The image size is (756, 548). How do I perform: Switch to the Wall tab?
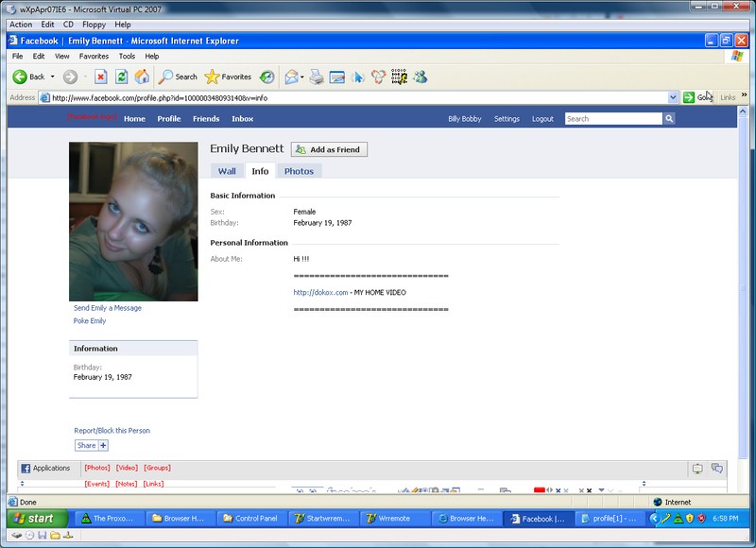227,171
